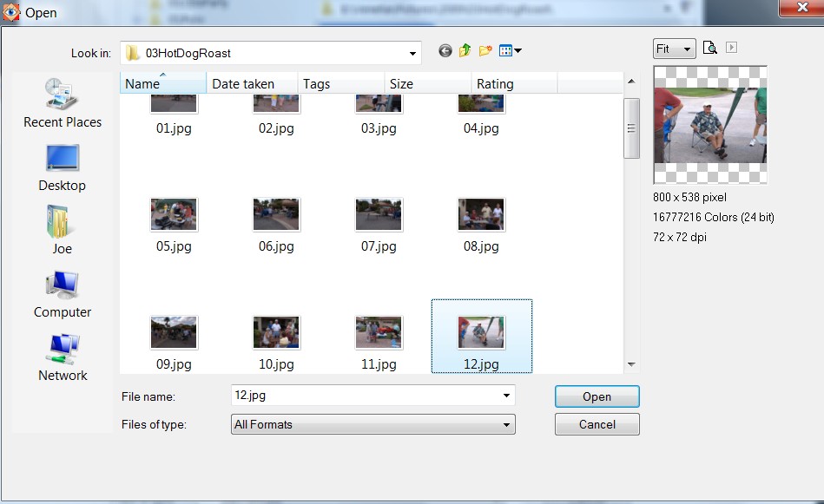This screenshot has height=504, width=824.
Task: Select the 07.jpg thumbnail
Action: click(x=379, y=215)
